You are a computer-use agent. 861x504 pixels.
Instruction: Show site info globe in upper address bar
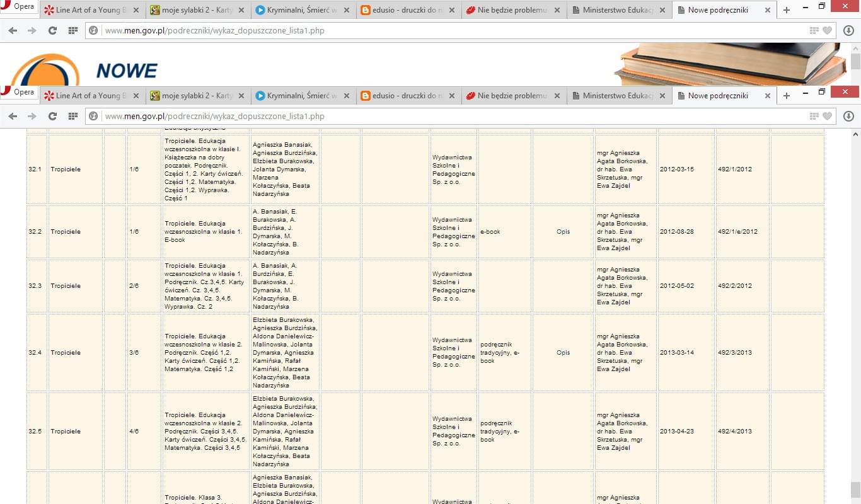point(93,31)
